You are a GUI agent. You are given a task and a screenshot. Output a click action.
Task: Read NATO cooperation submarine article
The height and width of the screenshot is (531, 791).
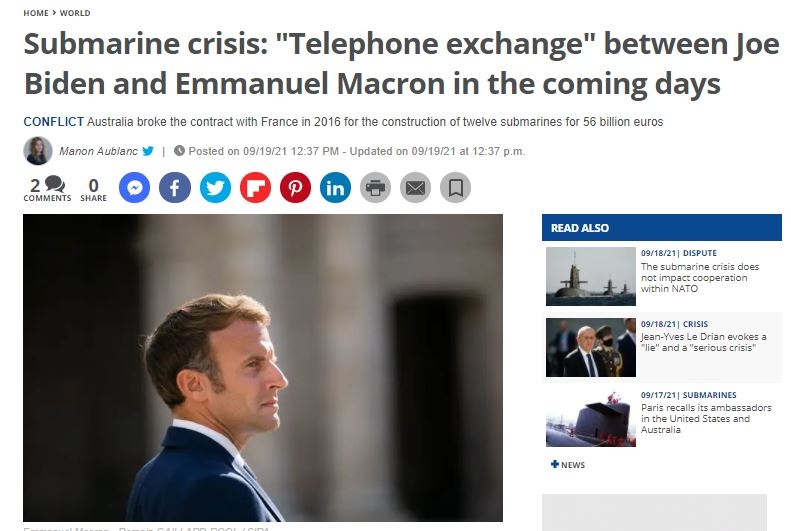699,278
